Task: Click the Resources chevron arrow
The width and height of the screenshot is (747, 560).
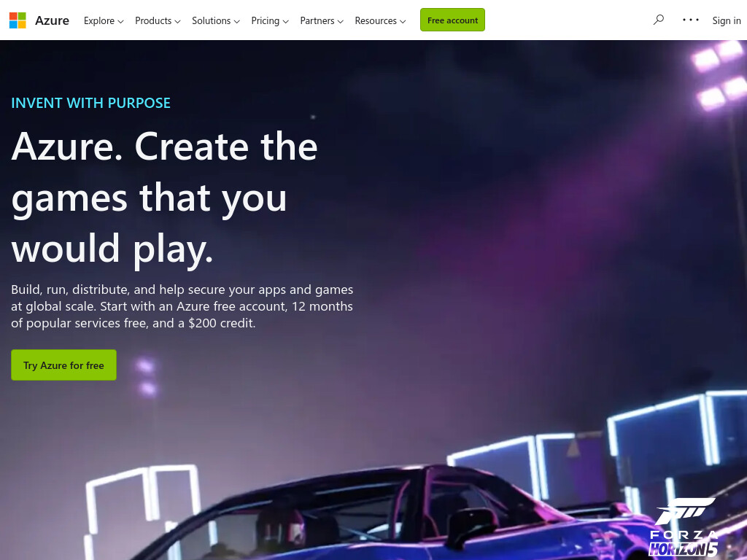Action: point(403,21)
